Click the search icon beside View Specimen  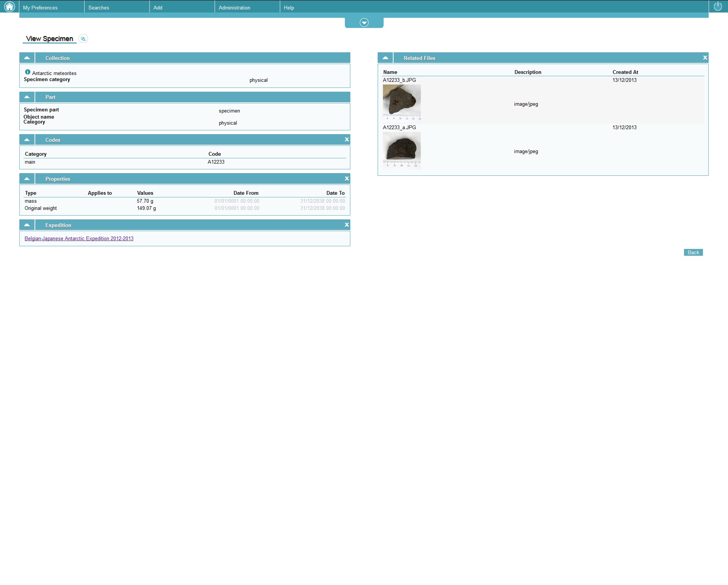[x=83, y=39]
